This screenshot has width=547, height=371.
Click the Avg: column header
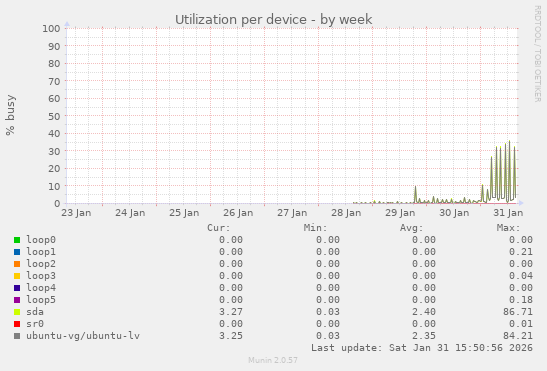[412, 228]
